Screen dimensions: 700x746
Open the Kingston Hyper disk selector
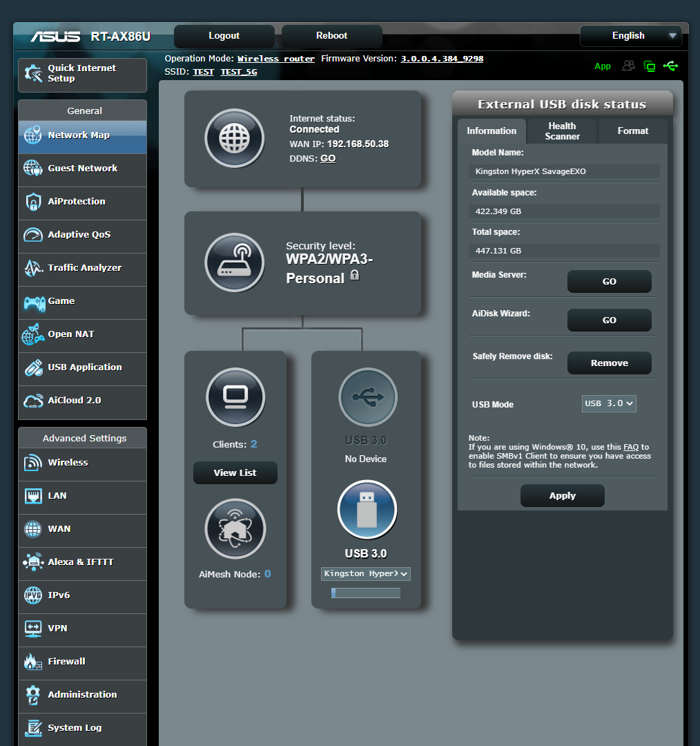pyautogui.click(x=365, y=573)
